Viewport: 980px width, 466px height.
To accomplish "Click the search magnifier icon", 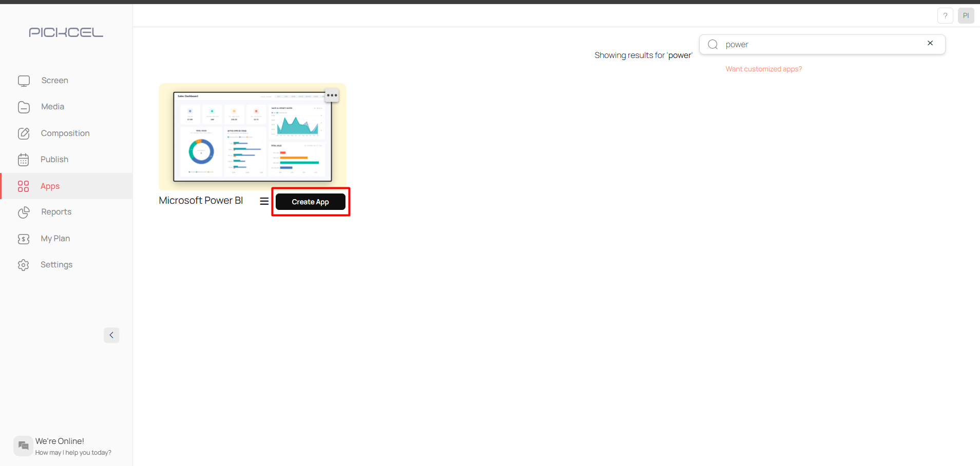I will tap(712, 44).
